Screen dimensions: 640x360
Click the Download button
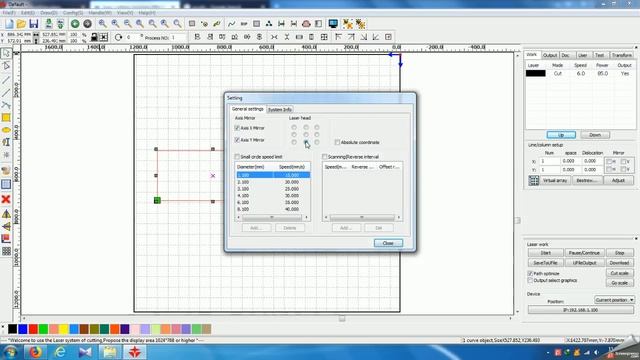click(619, 263)
